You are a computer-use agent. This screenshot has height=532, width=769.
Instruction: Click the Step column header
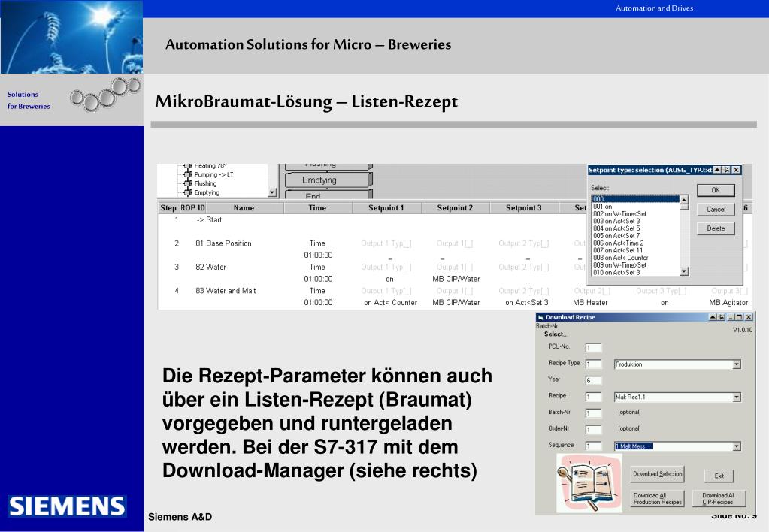coord(168,208)
